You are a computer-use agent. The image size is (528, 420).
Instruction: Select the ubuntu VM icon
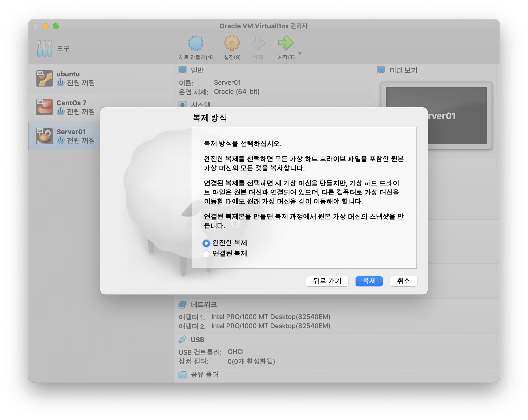coord(45,78)
